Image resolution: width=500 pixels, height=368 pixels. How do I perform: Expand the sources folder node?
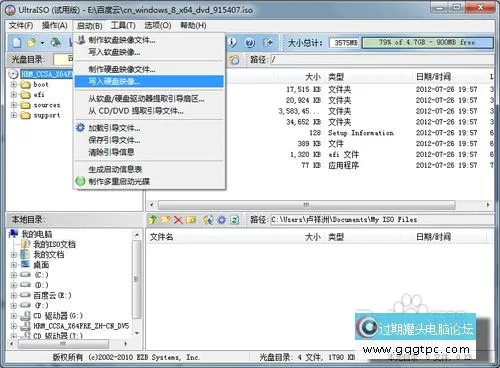click(x=14, y=105)
